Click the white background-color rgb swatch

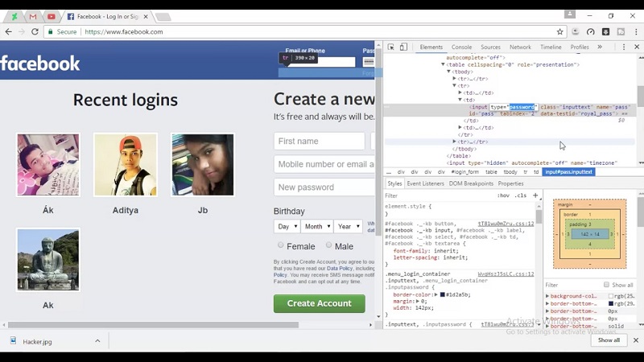[611, 296]
